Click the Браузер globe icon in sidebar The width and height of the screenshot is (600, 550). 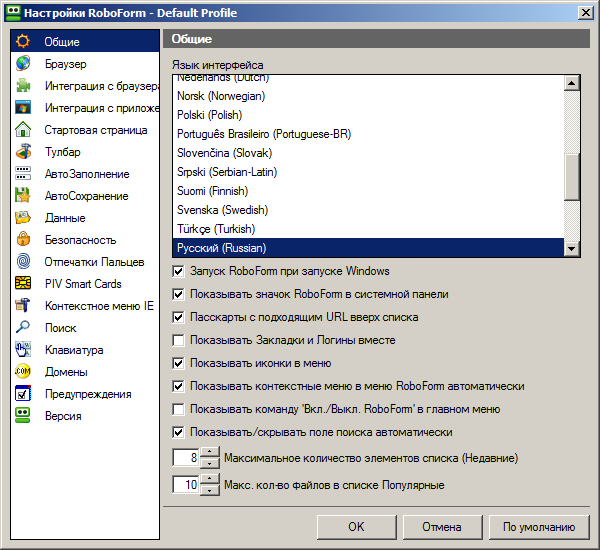[x=23, y=64]
